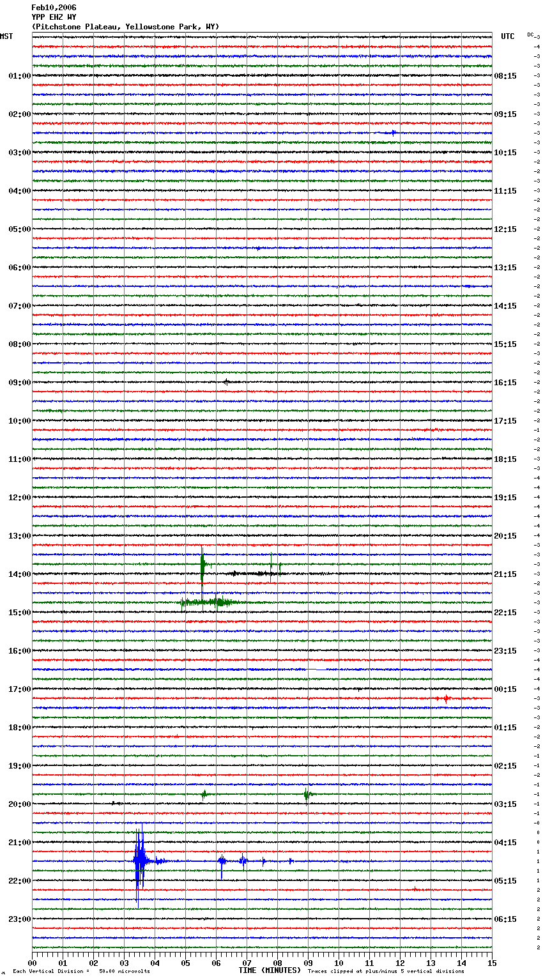Click the 15 minute tick label on bottom axis
543x980 pixels.
[x=492, y=963]
